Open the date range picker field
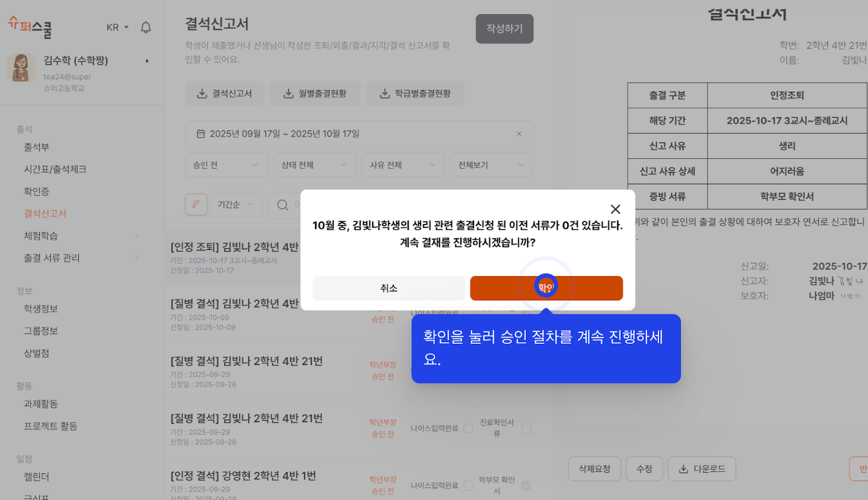The image size is (868, 500). (x=359, y=133)
